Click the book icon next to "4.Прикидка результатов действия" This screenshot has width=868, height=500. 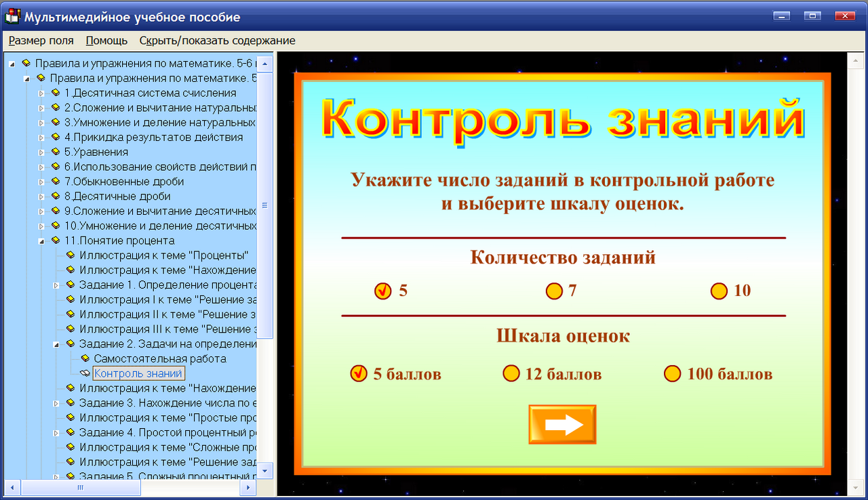pyautogui.click(x=54, y=138)
